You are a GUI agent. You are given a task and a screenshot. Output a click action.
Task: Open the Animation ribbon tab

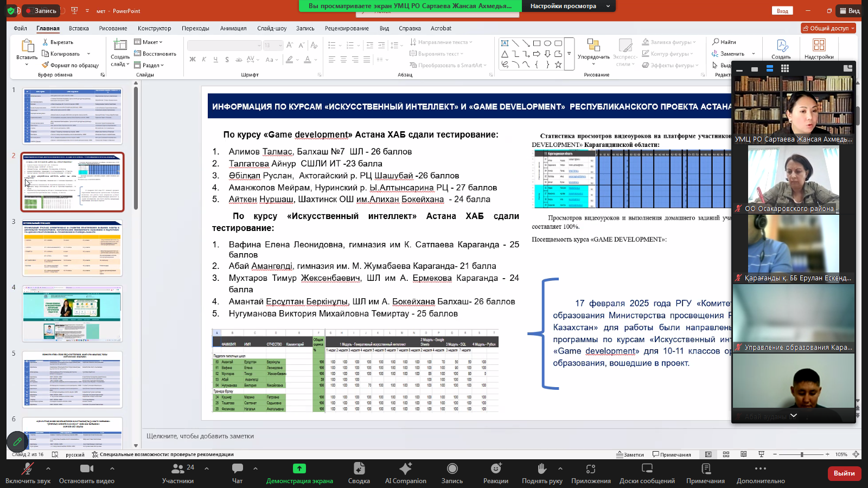(x=233, y=28)
